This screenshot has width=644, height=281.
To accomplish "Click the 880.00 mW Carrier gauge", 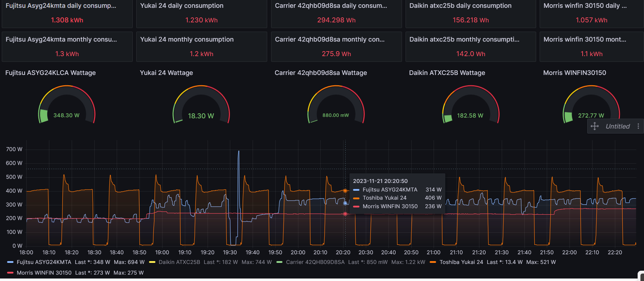I will coord(336,105).
